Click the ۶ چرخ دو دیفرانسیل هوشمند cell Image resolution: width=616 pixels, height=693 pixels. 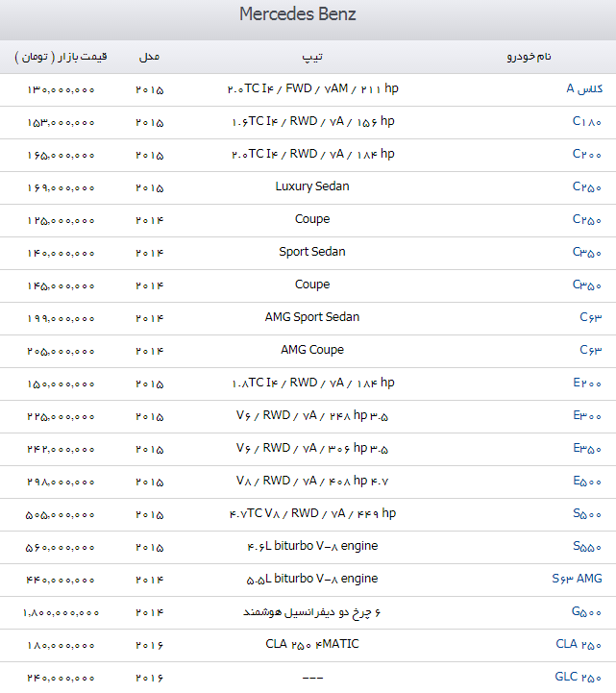point(312,612)
